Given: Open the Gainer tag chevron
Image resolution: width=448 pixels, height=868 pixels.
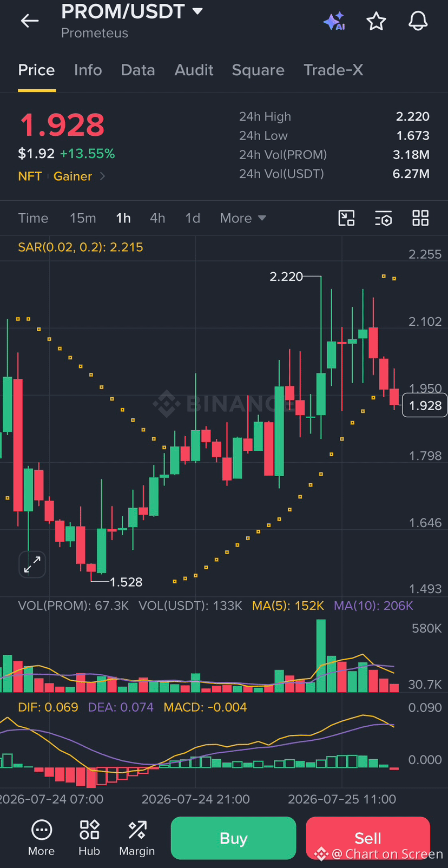Looking at the screenshot, I should coord(102,176).
